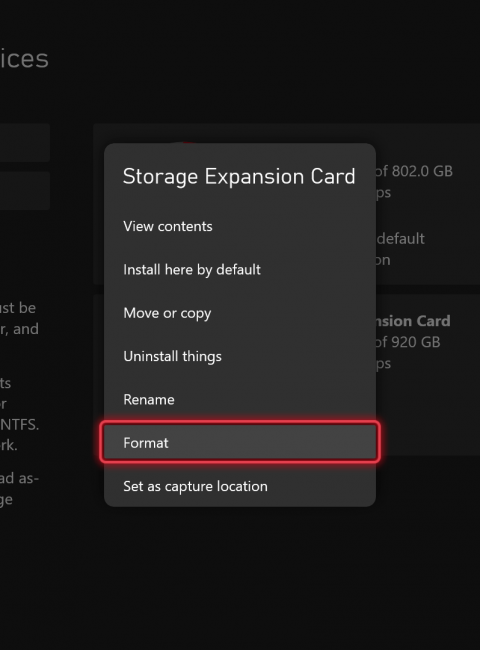480x650 pixels.
Task: Select the first cut-off tile on the left
Action: pos(25,142)
